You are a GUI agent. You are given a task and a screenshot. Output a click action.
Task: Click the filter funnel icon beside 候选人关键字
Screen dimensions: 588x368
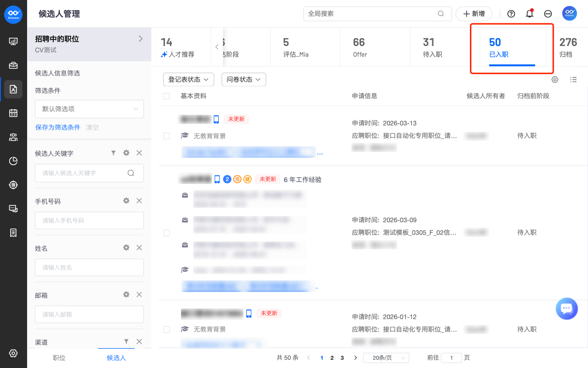point(114,153)
